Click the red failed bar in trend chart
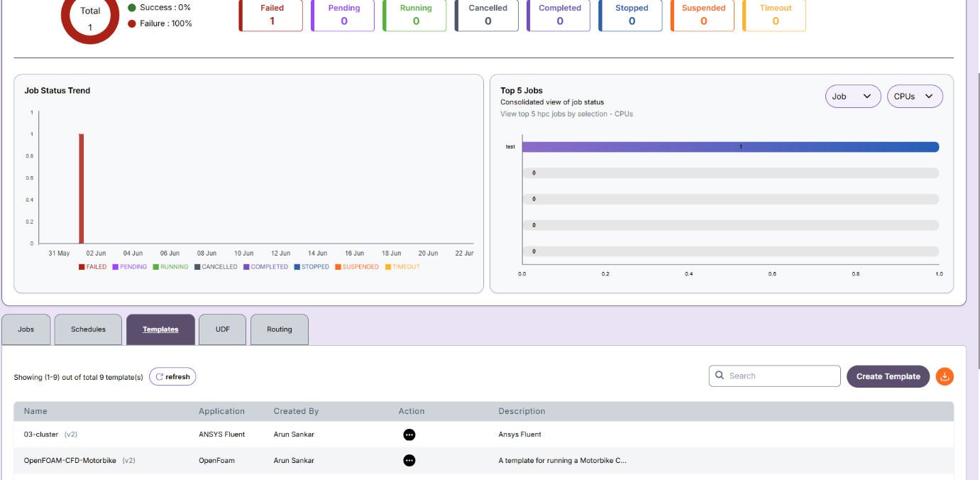Screen dimensions: 980x480 pos(82,189)
